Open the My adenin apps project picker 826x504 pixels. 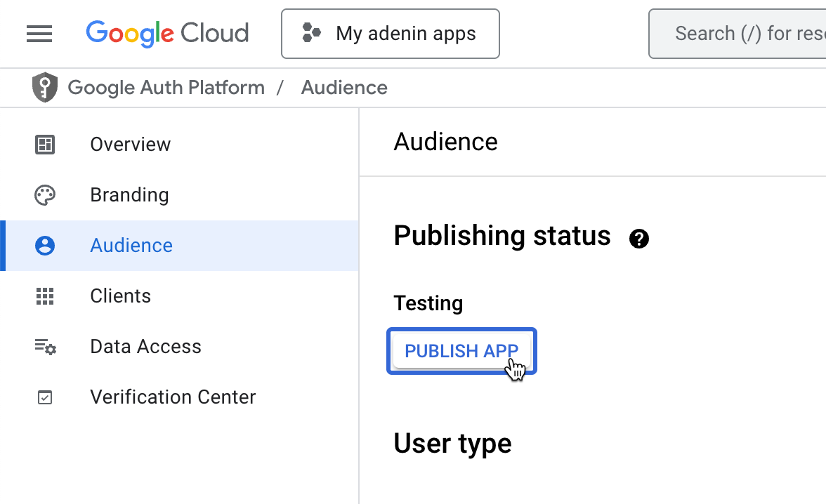pos(391,34)
